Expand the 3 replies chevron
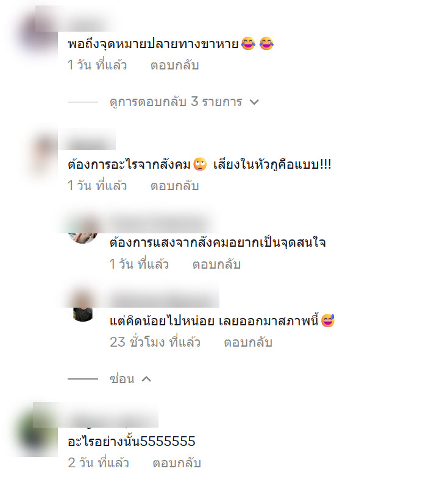Image resolution: width=448 pixels, height=488 pixels. click(254, 102)
